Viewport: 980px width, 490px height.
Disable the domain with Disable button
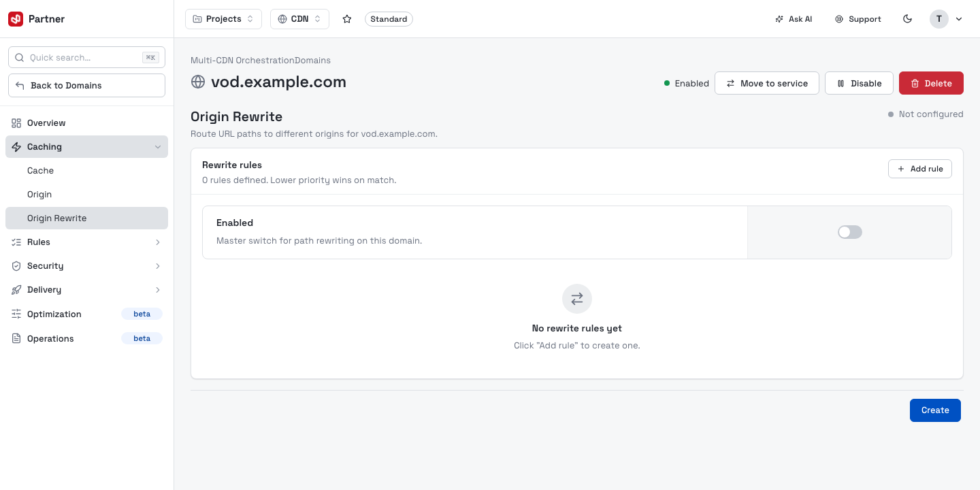(859, 83)
